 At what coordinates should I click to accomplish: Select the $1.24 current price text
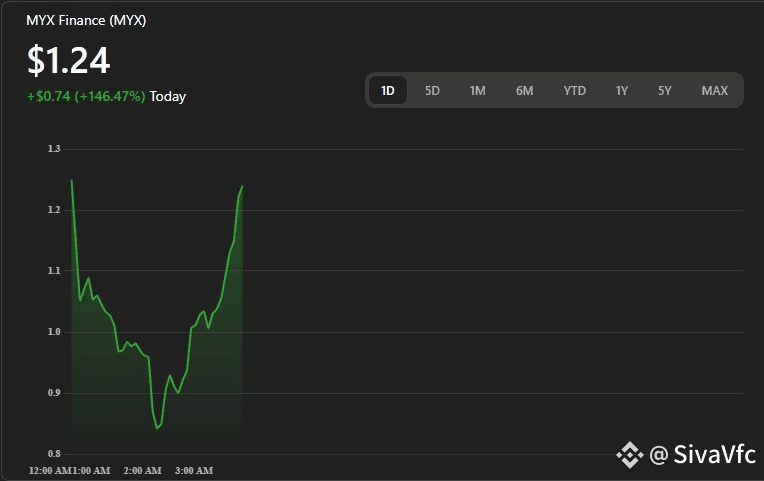[68, 60]
